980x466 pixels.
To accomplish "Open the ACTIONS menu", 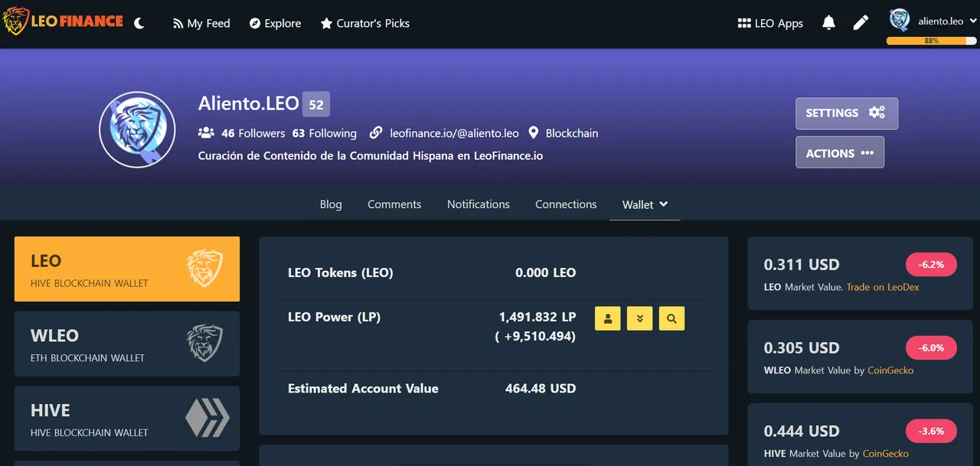I will pos(840,152).
